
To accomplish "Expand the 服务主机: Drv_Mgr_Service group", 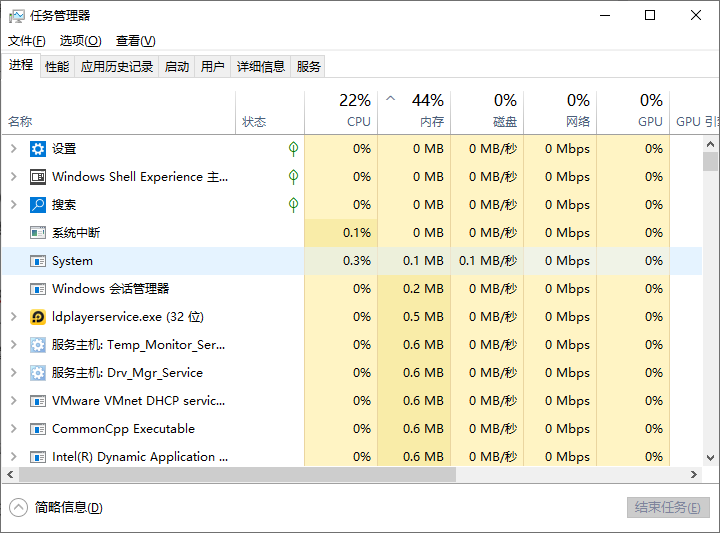I will (x=14, y=373).
